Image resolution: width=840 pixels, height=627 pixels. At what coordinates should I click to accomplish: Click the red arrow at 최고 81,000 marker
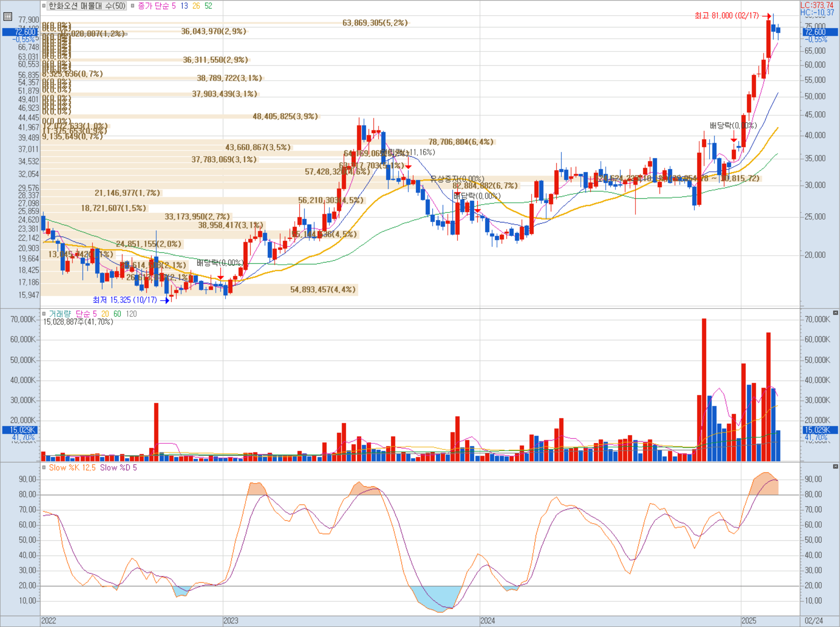click(x=767, y=16)
